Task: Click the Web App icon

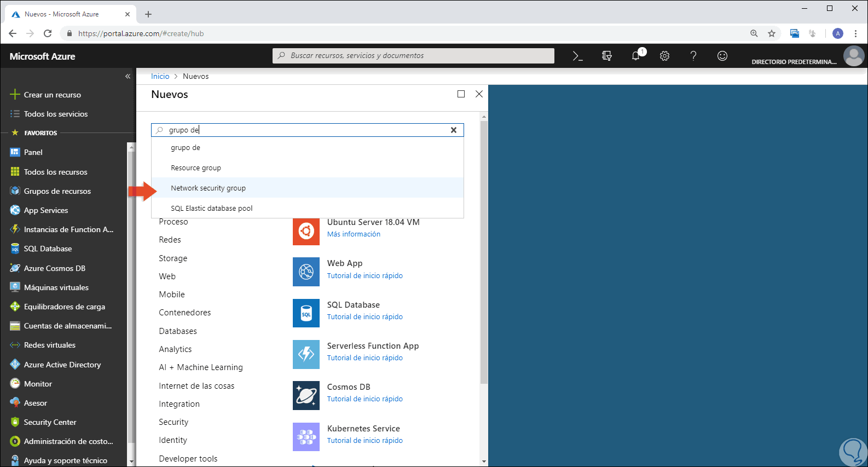Action: [x=306, y=272]
